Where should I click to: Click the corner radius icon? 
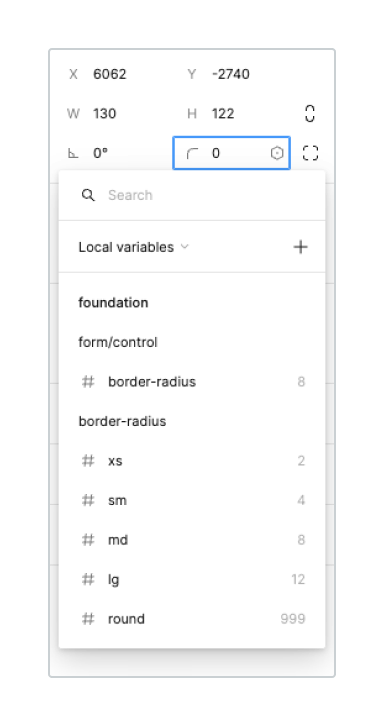point(192,153)
